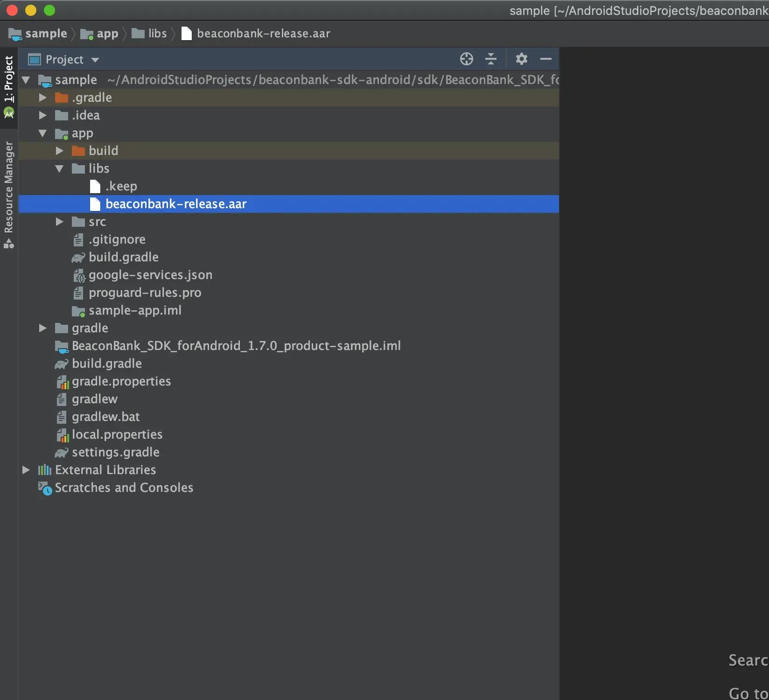This screenshot has height=700, width=769.
Task: Hide the Project panel with the minus icon
Action: point(545,59)
